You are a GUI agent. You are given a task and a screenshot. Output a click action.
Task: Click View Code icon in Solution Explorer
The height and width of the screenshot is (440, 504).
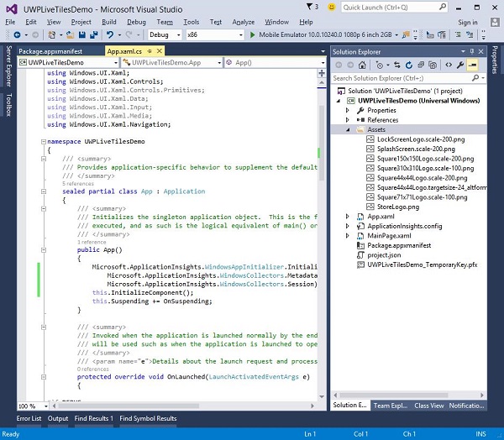tap(449, 64)
